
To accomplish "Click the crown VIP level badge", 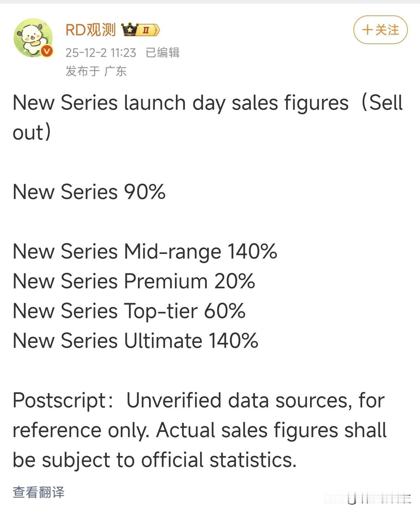I will (140, 30).
